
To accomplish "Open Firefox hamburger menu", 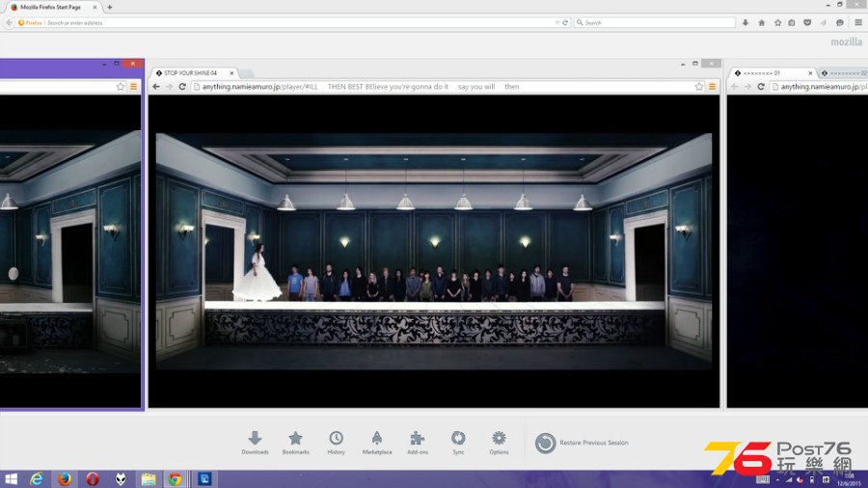I will 858,23.
